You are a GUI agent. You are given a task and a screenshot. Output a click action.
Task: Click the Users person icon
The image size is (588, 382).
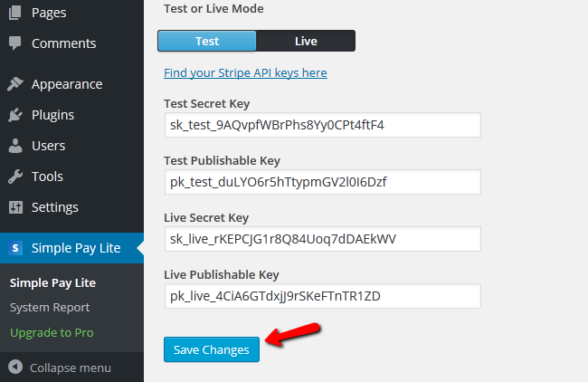click(14, 146)
